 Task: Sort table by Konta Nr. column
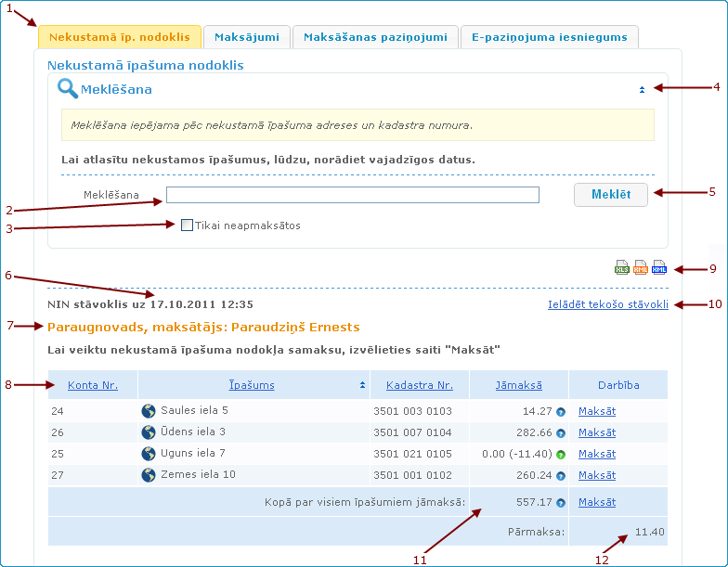tap(92, 385)
